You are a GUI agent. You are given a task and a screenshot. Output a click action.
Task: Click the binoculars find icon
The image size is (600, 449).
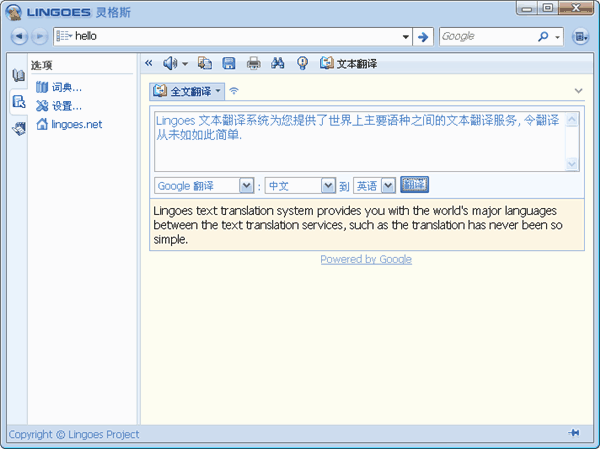click(x=277, y=63)
